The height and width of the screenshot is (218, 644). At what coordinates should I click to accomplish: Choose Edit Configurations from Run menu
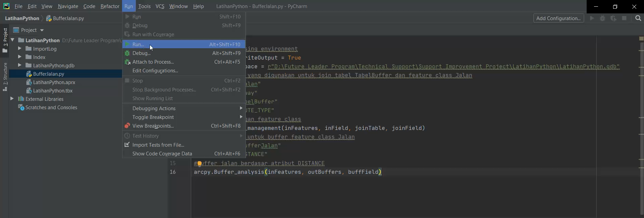coord(155,71)
